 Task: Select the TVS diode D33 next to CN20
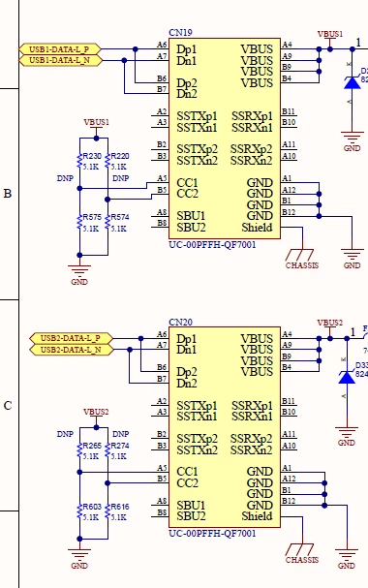[347, 377]
